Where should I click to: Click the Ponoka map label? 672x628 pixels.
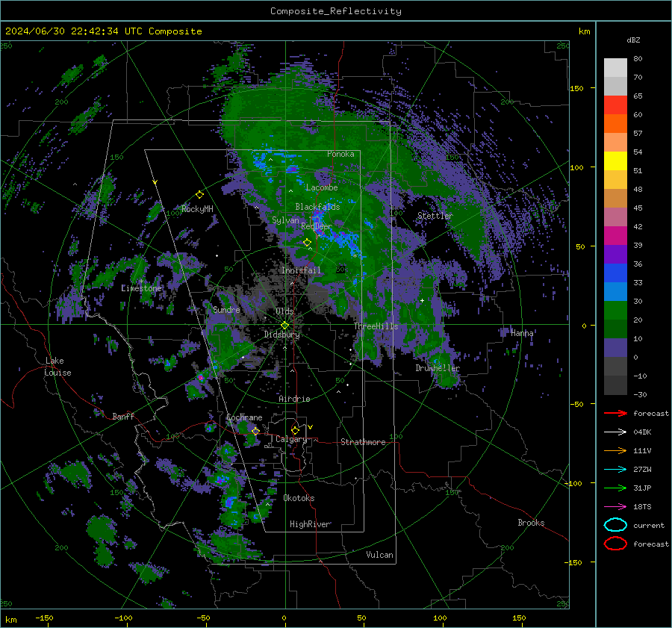340,154
